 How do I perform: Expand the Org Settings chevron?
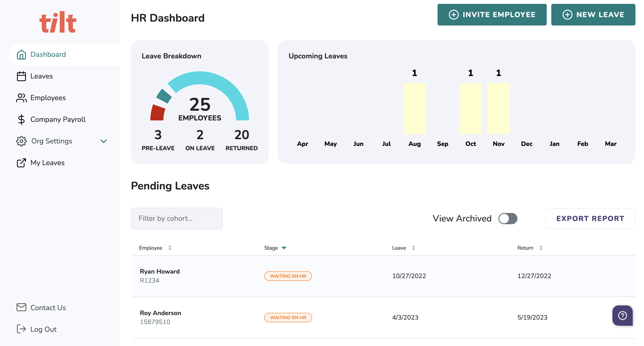tap(104, 141)
